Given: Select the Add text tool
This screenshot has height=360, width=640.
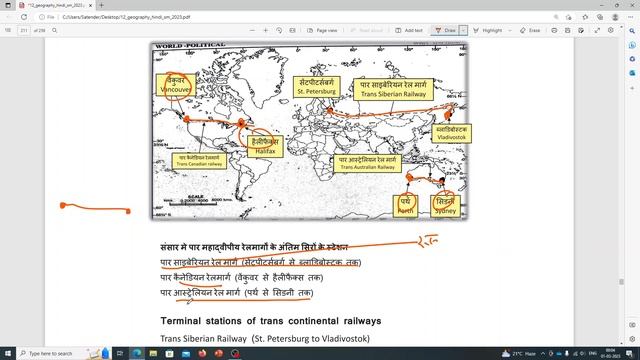Looking at the screenshot, I should [x=409, y=30].
